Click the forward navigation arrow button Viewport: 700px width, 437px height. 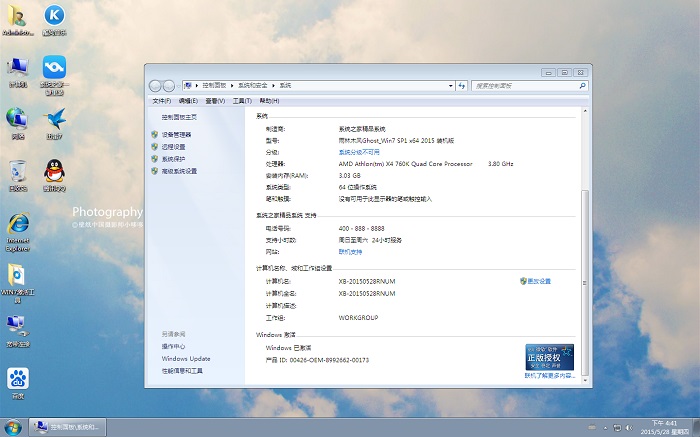[x=169, y=86]
